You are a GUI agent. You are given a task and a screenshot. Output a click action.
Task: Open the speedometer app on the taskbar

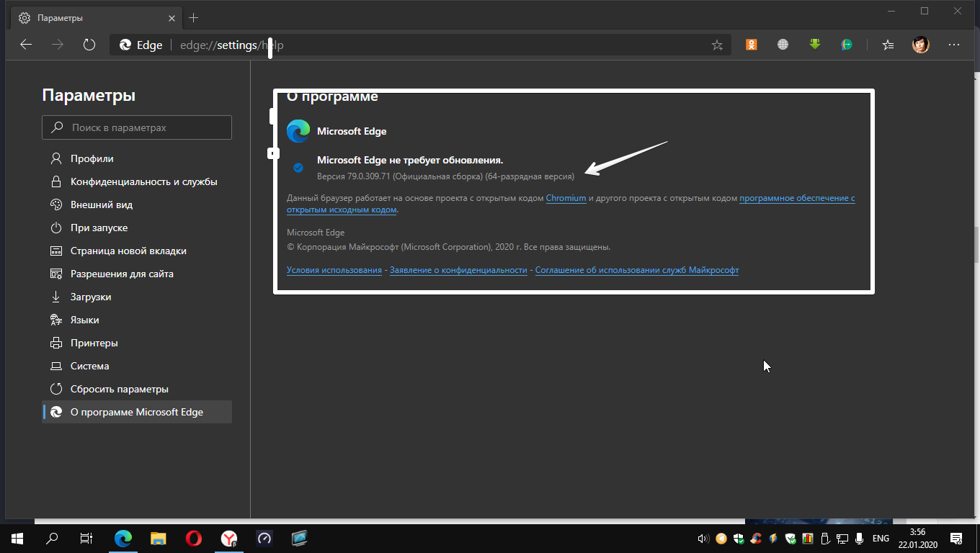click(x=264, y=538)
